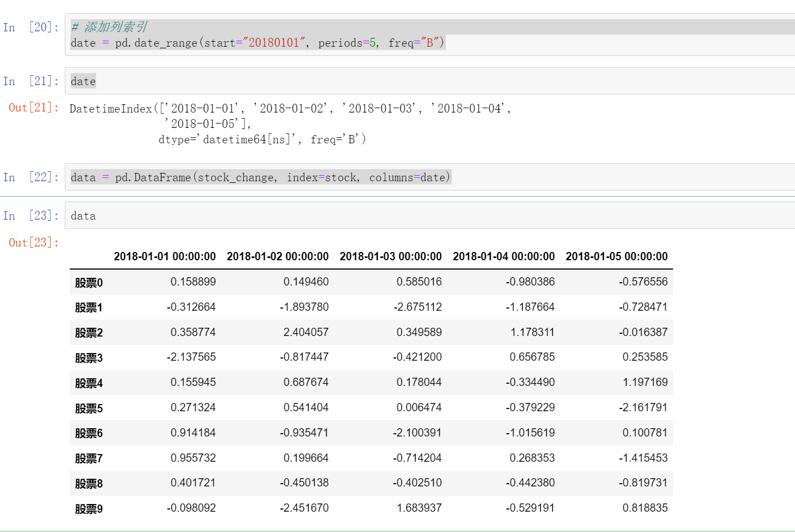Click row label 股票5
795x532 pixels.
click(89, 408)
